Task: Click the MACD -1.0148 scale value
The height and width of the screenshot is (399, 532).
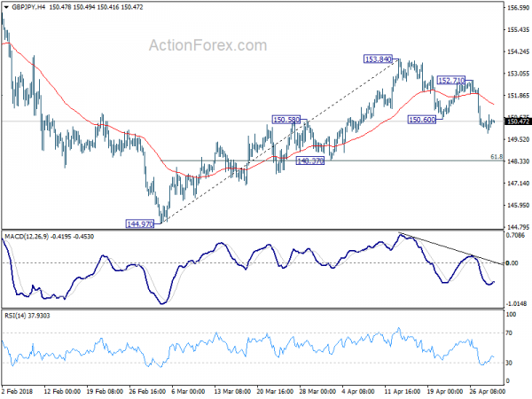Action: 516,303
